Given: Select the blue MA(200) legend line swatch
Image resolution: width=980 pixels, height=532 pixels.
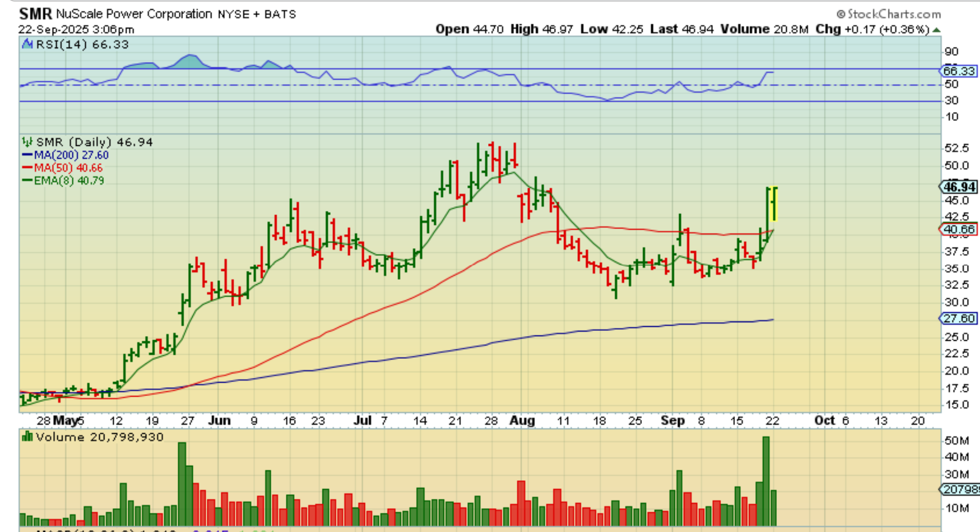Looking at the screenshot, I should click(x=27, y=155).
